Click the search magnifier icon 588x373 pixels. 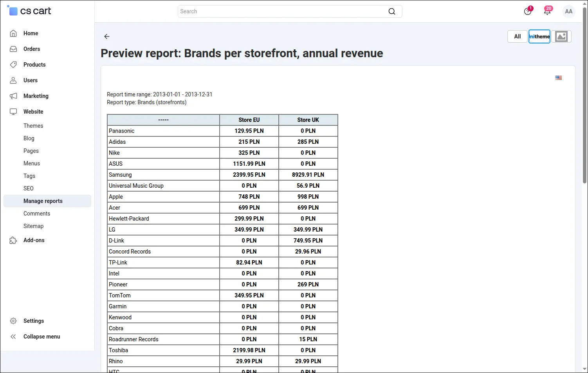[392, 11]
